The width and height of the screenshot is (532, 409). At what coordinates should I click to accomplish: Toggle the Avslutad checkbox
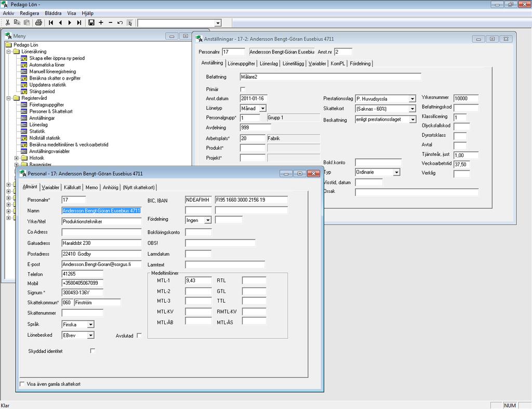point(139,335)
